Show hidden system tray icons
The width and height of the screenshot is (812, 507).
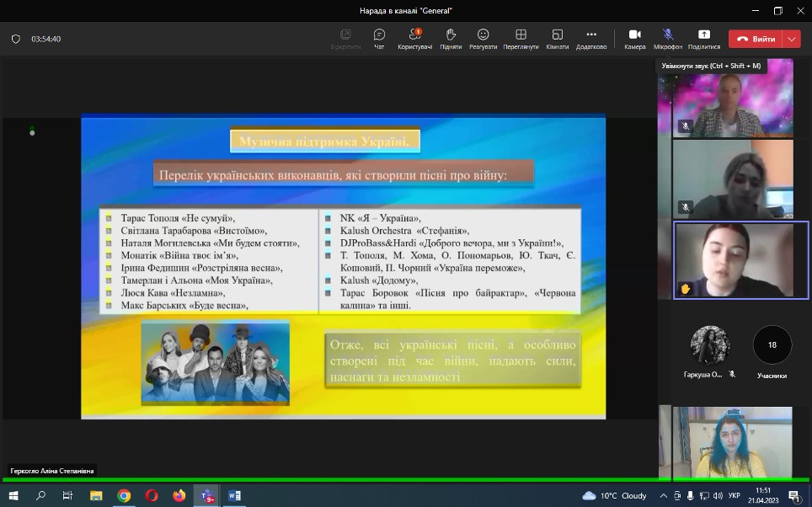point(665,496)
